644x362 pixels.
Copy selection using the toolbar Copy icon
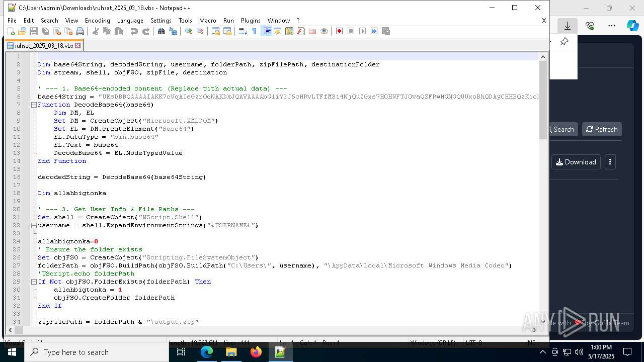click(107, 31)
